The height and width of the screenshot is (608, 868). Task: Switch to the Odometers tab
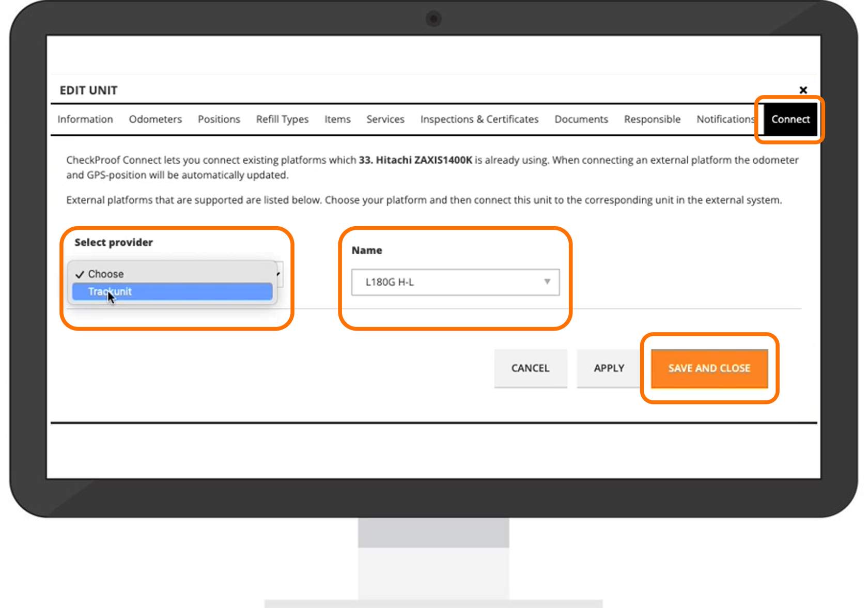tap(155, 119)
